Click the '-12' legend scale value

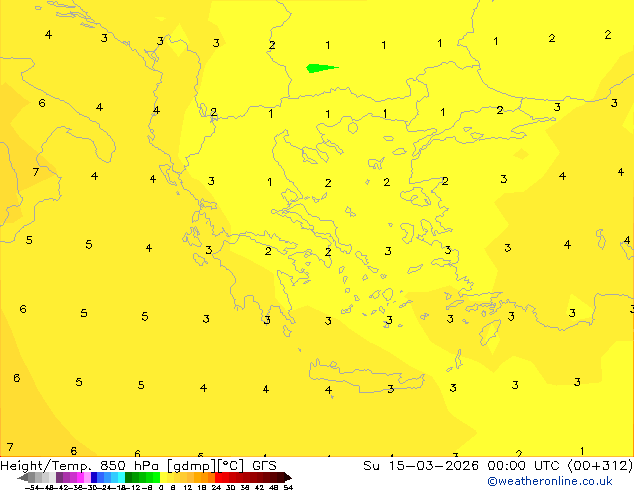point(135,488)
